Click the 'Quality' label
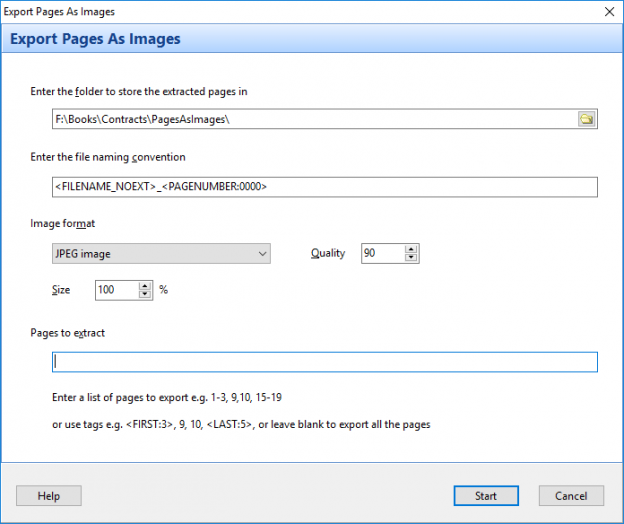 point(328,253)
